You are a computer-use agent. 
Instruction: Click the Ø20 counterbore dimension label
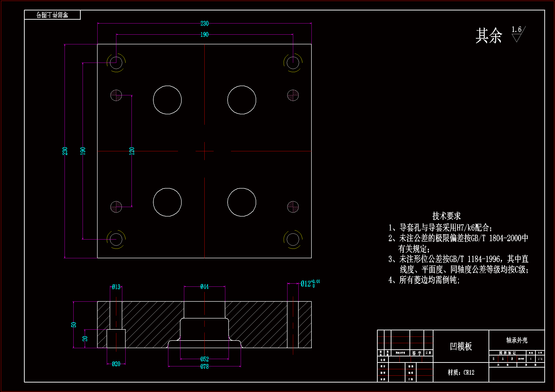[116, 364]
